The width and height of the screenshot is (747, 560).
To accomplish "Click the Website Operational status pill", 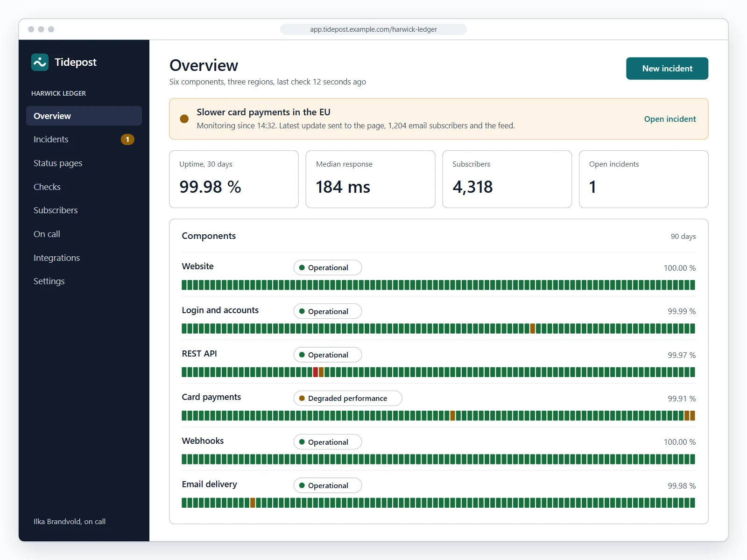I will point(328,267).
